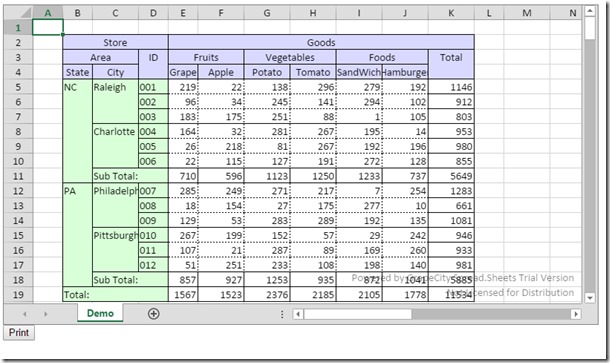Select column A header
The image size is (610, 363).
coord(48,13)
